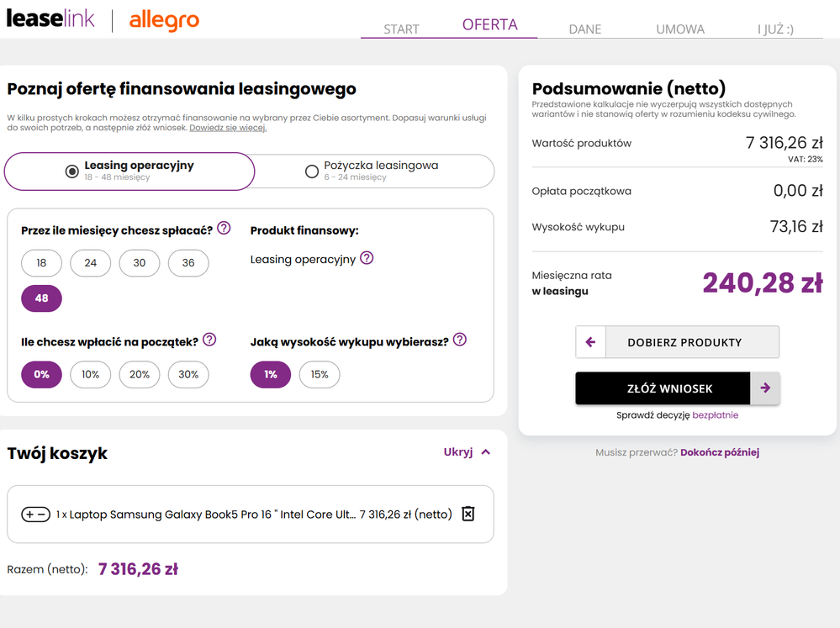Viewport: 840px width, 628px height.
Task: Click the Allegro logo in header
Action: click(x=164, y=19)
